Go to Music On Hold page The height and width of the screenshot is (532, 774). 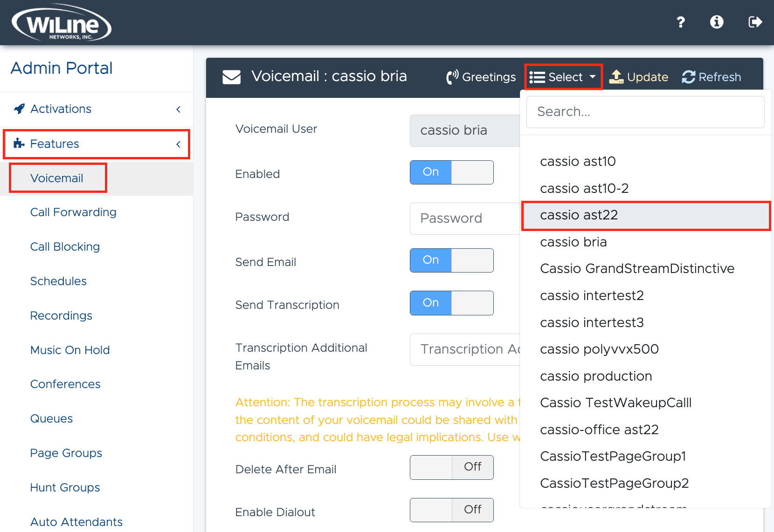70,350
